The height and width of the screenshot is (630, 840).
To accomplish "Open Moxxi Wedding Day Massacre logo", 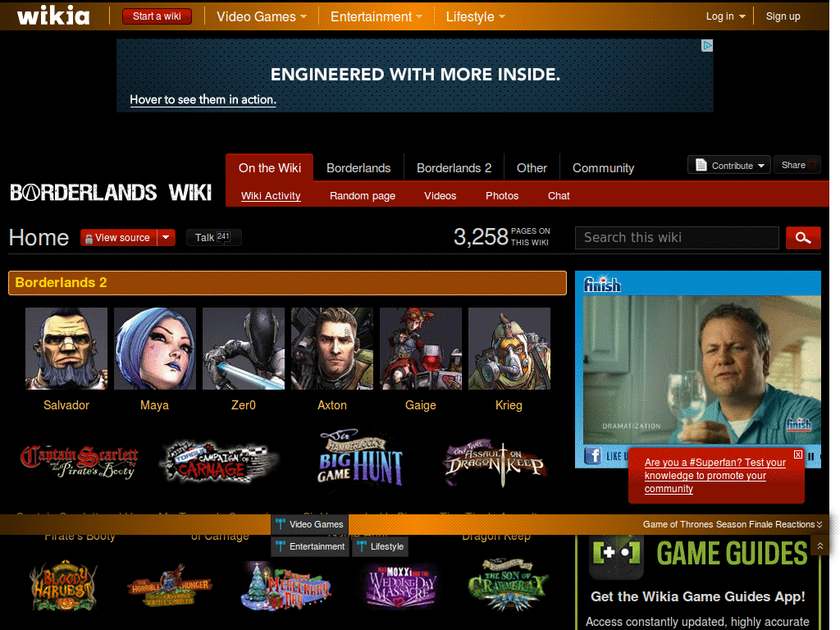I will (x=400, y=587).
